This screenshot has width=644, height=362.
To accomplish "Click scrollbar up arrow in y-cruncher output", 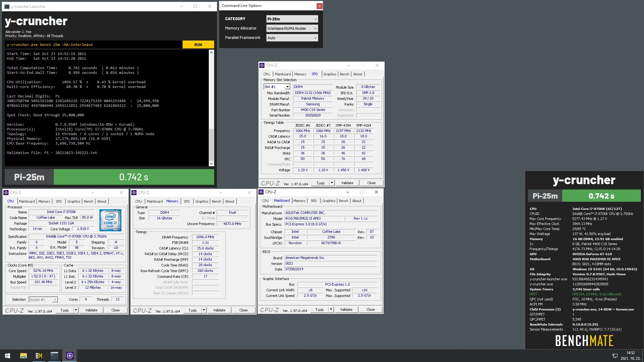I will tap(211, 52).
